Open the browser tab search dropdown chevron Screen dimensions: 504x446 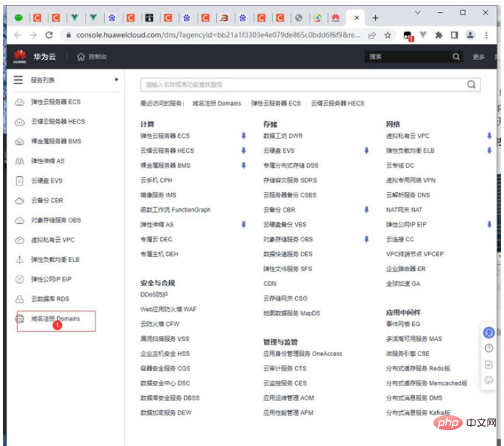pyautogui.click(x=418, y=13)
